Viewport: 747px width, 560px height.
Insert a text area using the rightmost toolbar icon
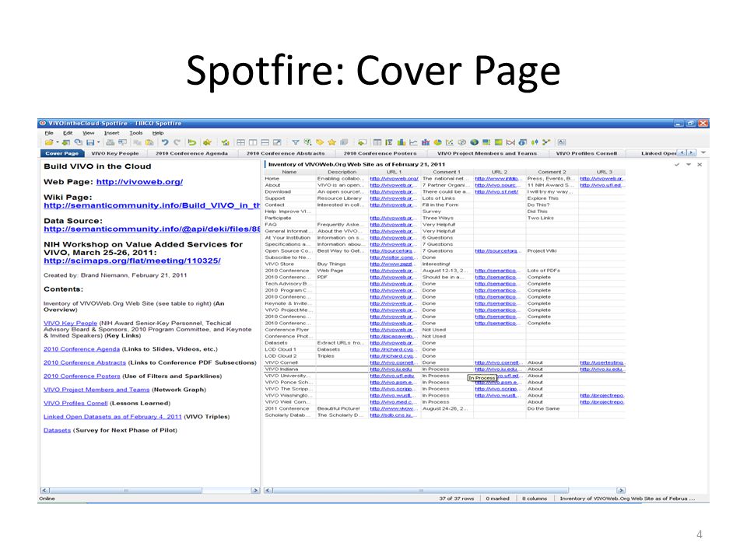click(562, 142)
